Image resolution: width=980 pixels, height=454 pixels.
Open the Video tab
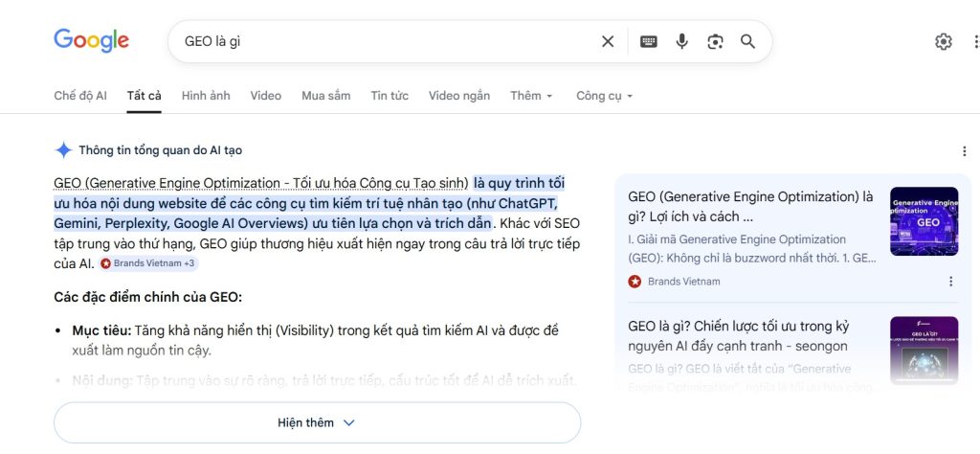click(266, 96)
